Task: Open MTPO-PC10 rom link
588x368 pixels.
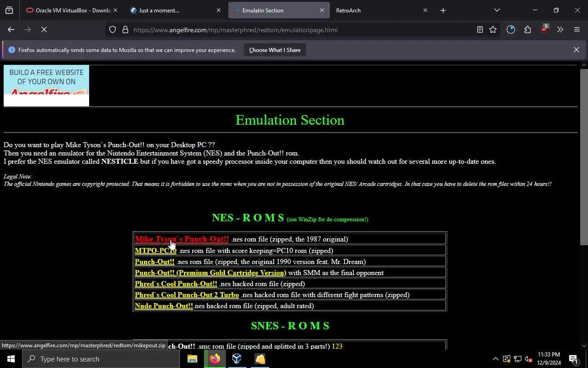Action: click(155, 250)
